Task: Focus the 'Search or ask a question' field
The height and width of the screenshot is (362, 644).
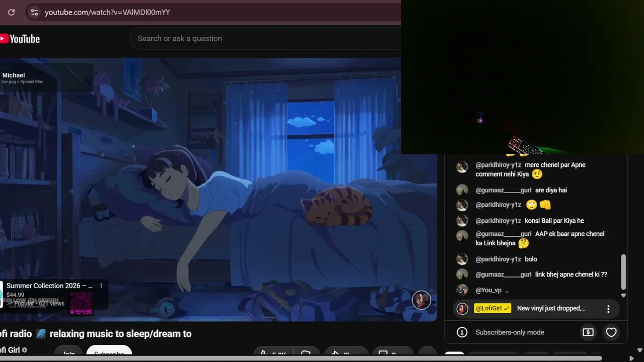Action: 266,39
